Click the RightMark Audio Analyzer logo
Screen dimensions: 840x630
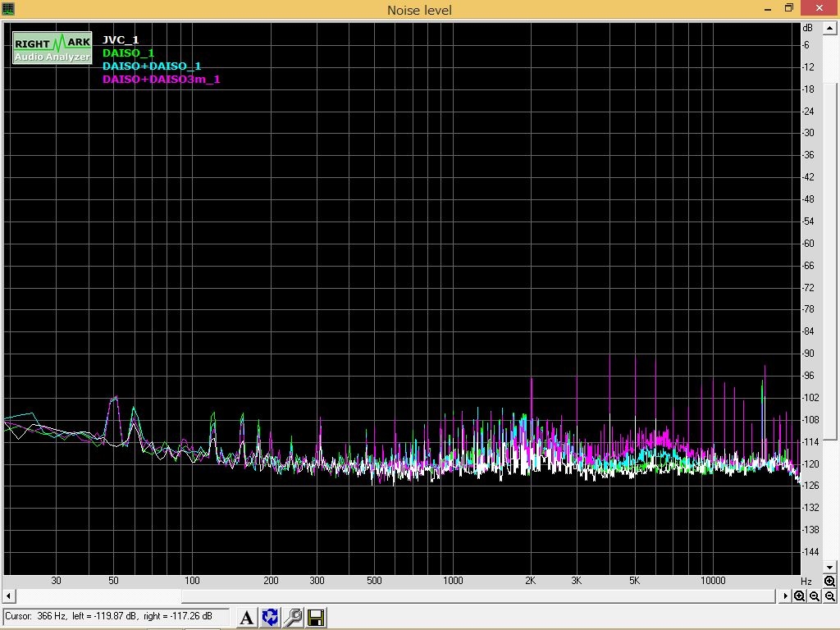pyautogui.click(x=52, y=48)
